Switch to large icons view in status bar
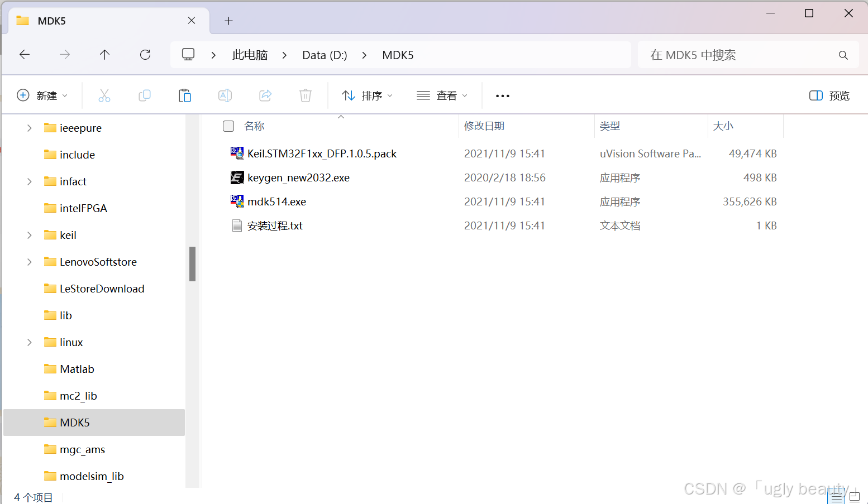868x504 pixels. click(x=854, y=497)
